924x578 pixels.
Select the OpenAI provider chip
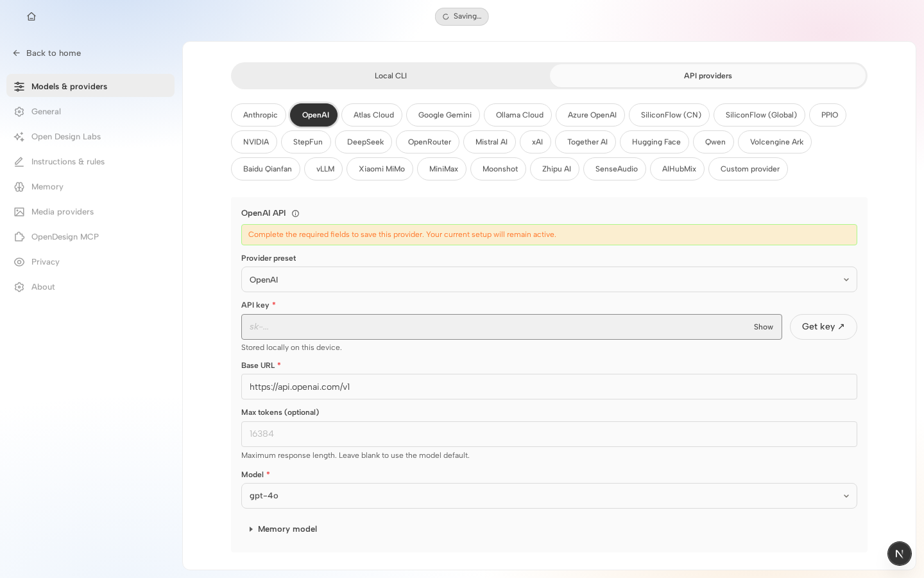coord(314,115)
